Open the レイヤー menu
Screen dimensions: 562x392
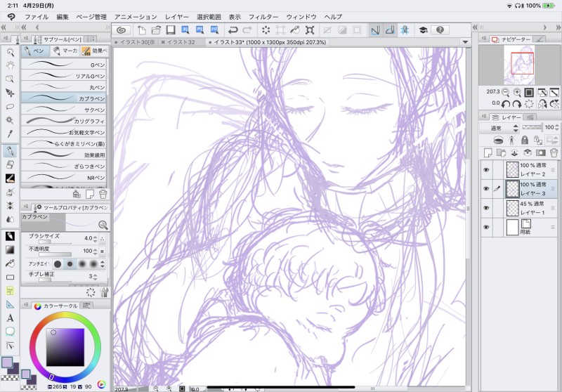pyautogui.click(x=177, y=17)
